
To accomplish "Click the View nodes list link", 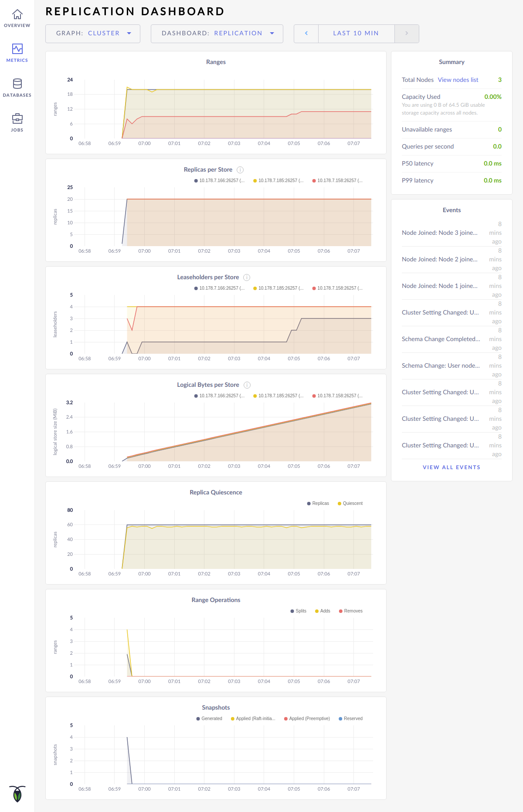I will 458,80.
